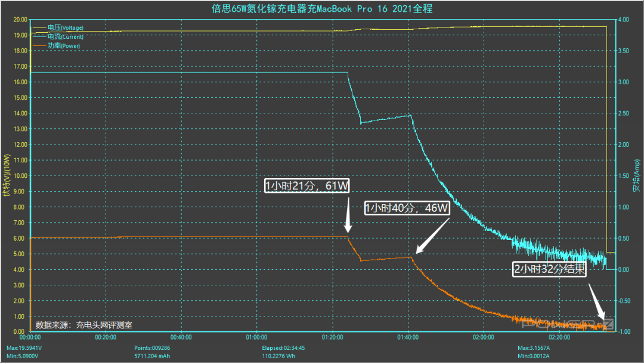Click the 01:40:00 time axis label

408,337
